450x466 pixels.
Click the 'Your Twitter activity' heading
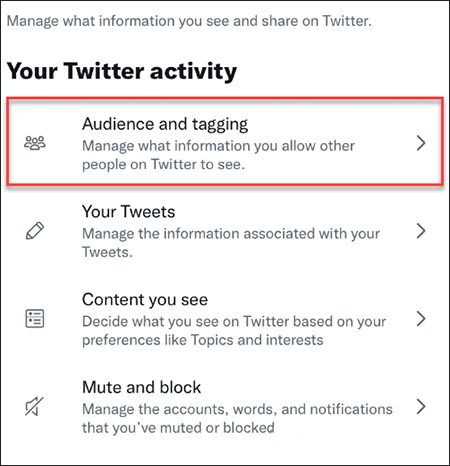(x=122, y=72)
